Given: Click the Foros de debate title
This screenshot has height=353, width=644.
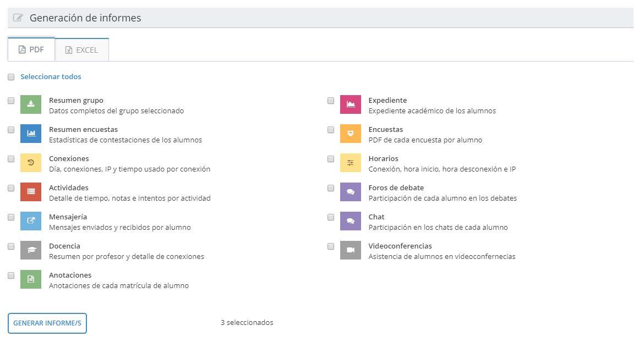Looking at the screenshot, I should point(396,187).
